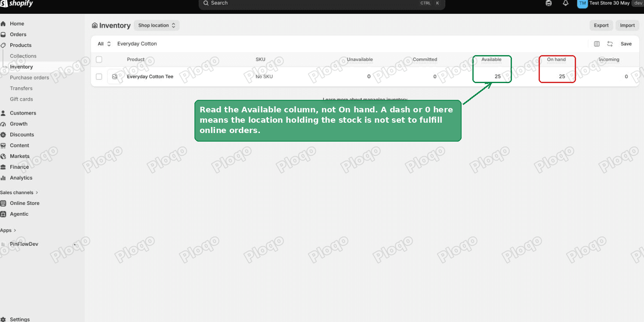
Task: Click the On hand quantity 25
Action: pos(562,77)
